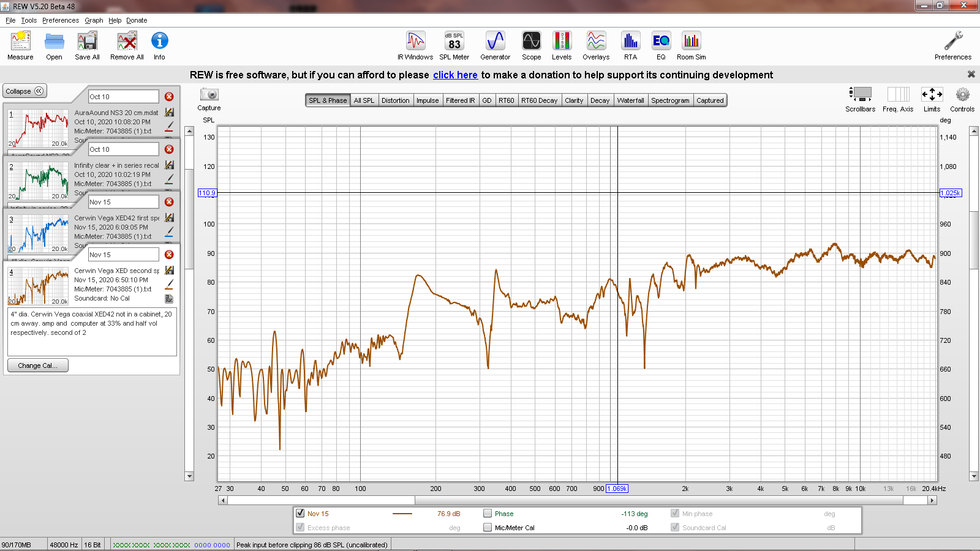
Task: Enable the Mic/Meter Cal checkbox
Action: click(x=488, y=528)
